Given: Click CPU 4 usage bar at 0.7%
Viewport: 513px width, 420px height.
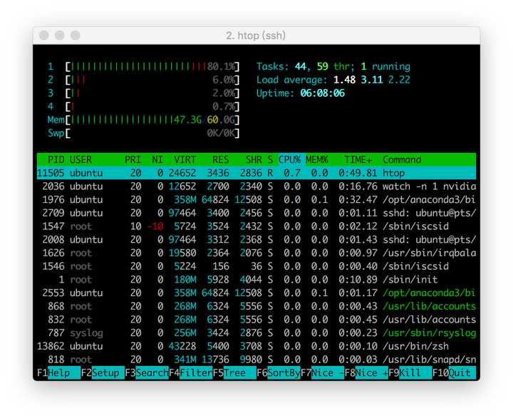Looking at the screenshot, I should pyautogui.click(x=152, y=107).
